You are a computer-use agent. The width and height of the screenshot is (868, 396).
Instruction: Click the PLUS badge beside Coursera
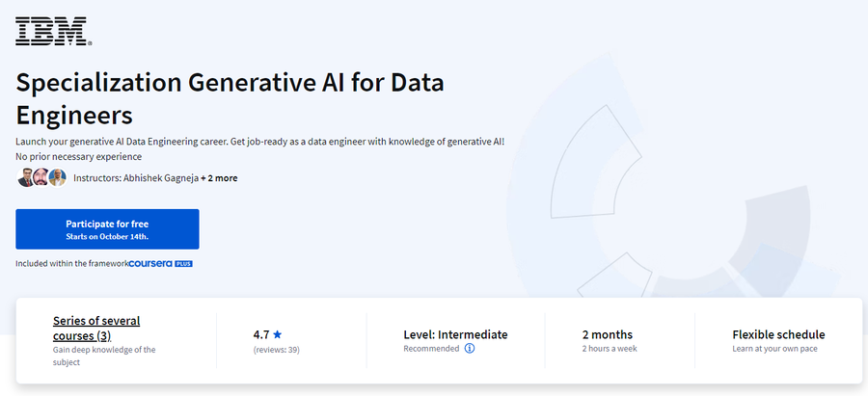point(184,264)
